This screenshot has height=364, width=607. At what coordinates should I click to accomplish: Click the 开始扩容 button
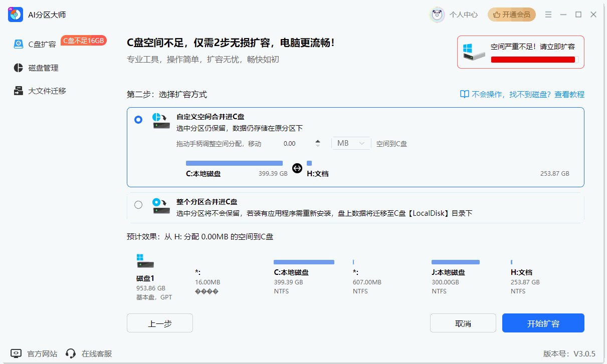(x=543, y=323)
